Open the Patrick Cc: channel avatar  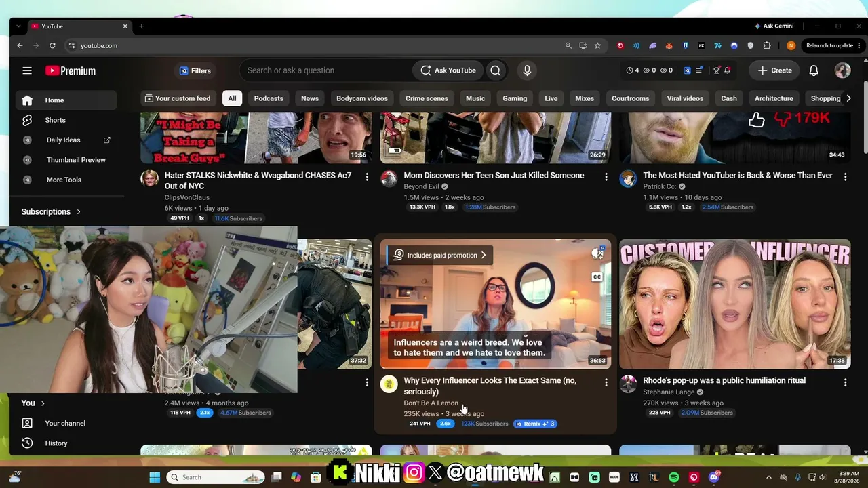point(628,179)
